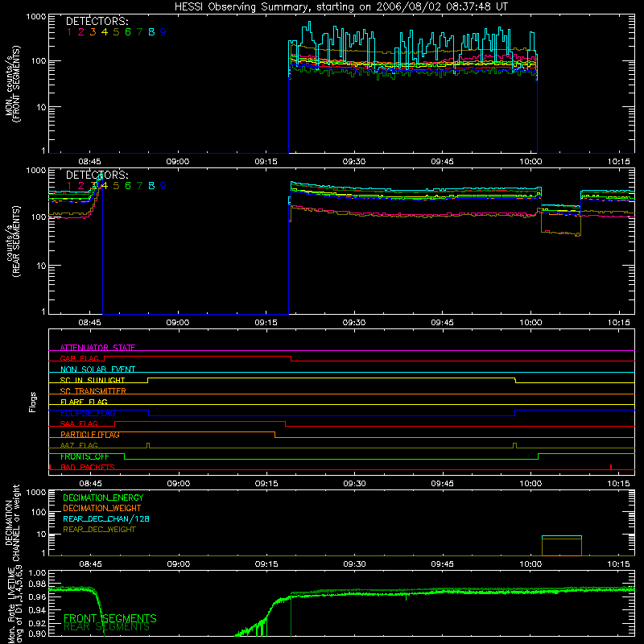Click the 1000 tick on front segments axis

point(36,17)
